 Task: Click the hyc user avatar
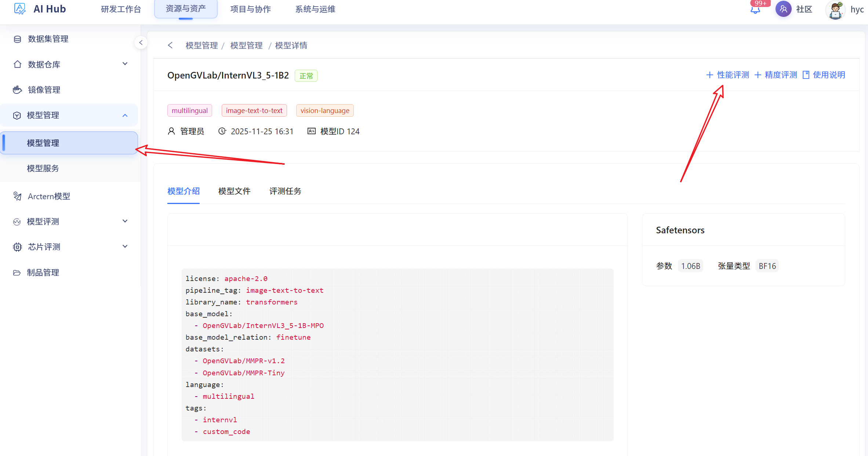pyautogui.click(x=836, y=10)
